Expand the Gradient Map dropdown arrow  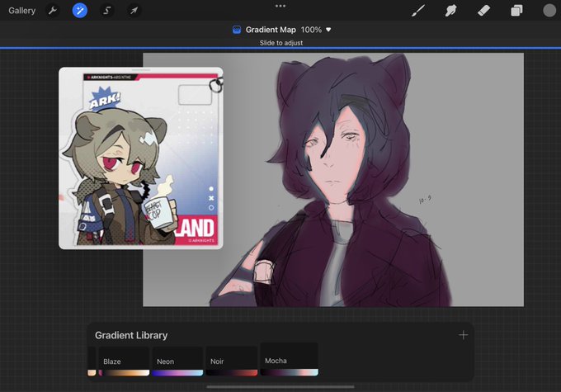pos(328,30)
